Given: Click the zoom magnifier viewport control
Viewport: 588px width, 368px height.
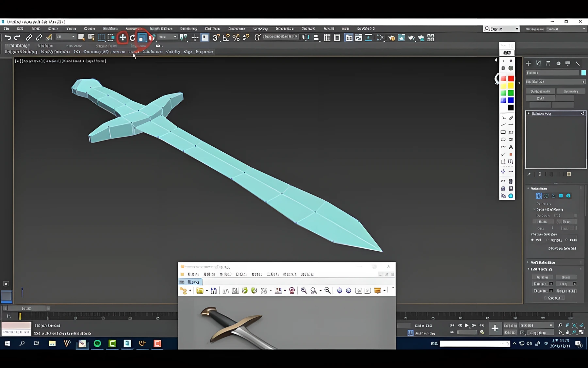Looking at the screenshot, I should pos(560,326).
